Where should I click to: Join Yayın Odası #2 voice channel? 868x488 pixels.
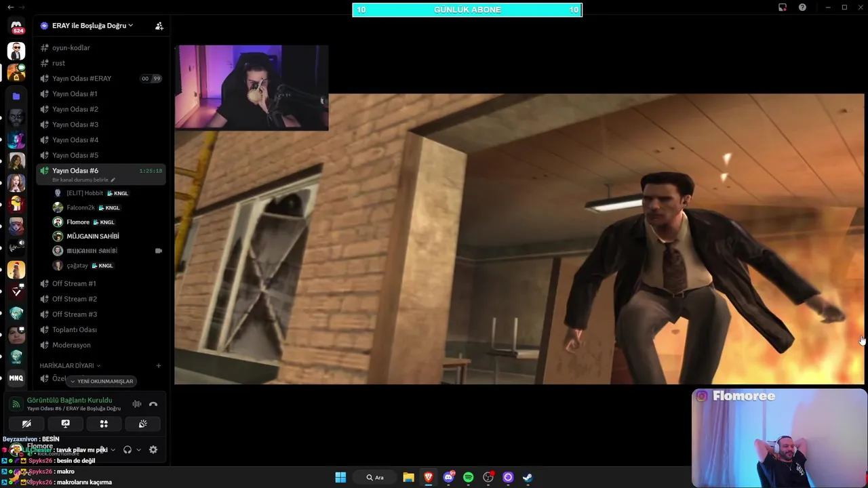(x=102, y=109)
